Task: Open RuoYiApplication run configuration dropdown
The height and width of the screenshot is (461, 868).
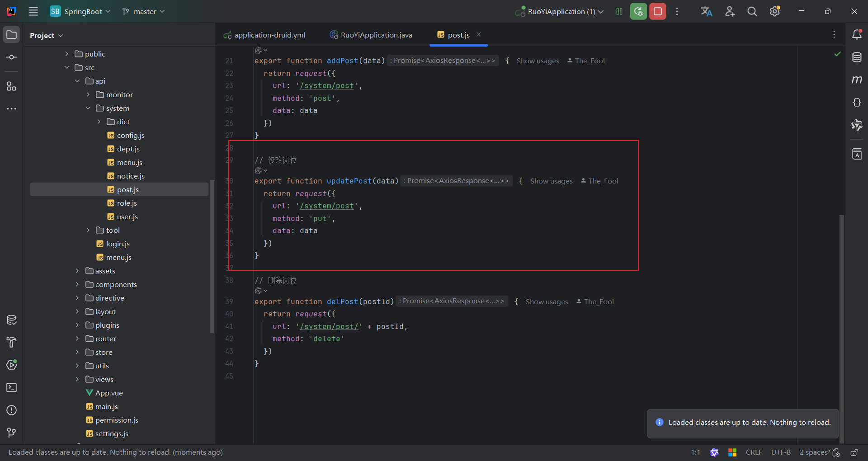Action: tap(559, 11)
